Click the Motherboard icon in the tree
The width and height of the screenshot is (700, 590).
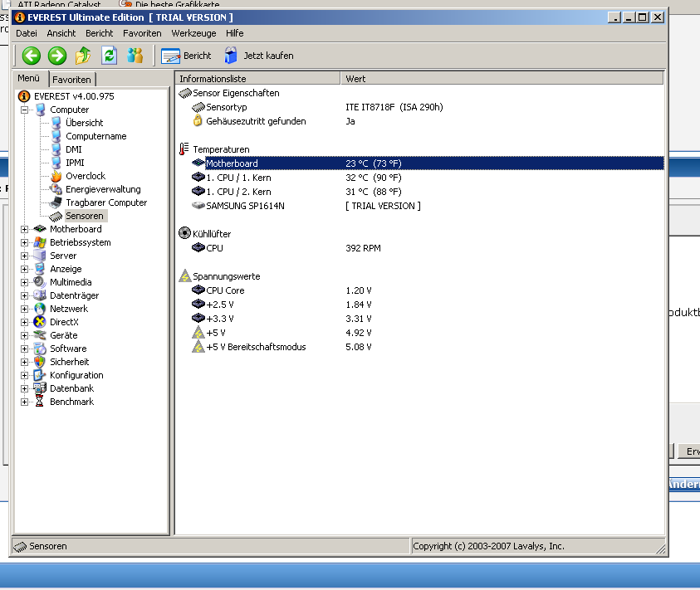(40, 229)
